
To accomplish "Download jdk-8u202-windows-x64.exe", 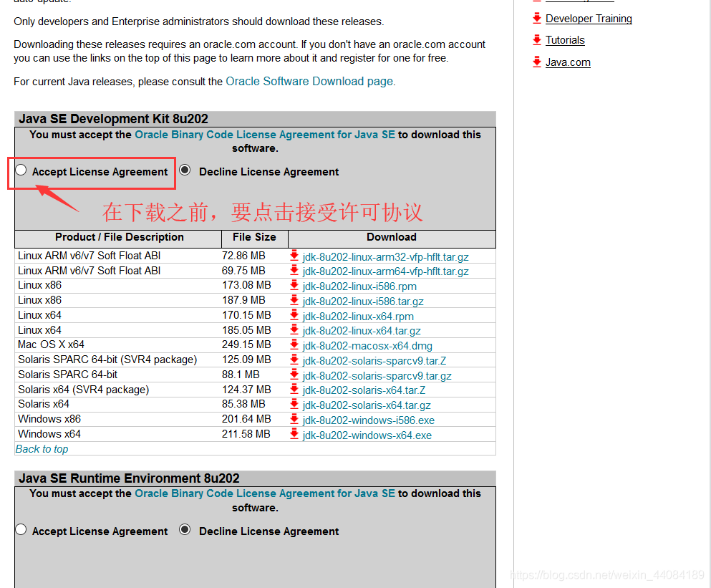I will pos(367,435).
